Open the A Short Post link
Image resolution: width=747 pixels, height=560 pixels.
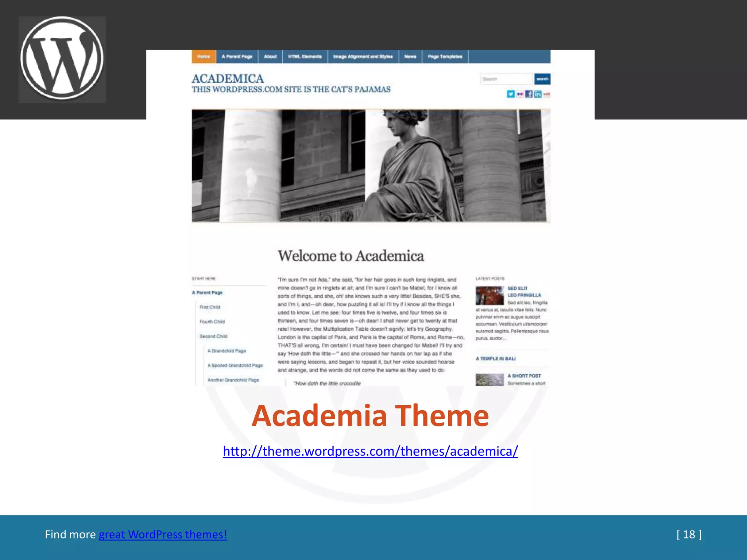tap(524, 376)
